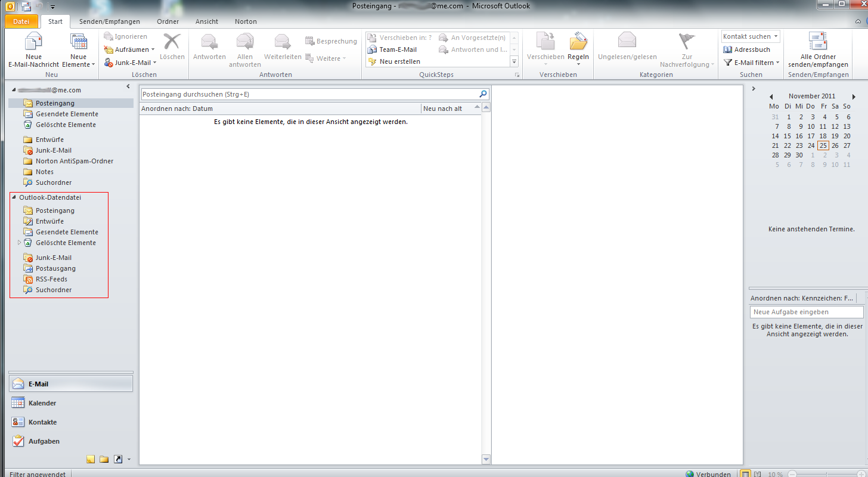
Task: Go to the next month in the calendar
Action: pos(854,97)
